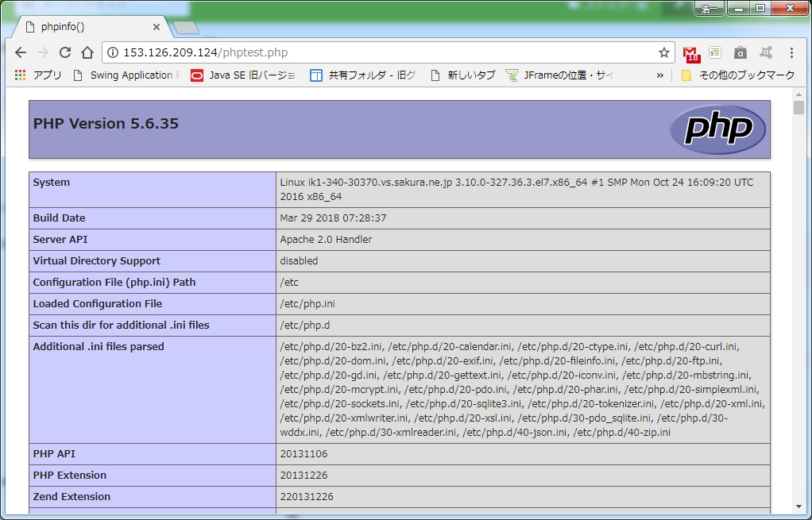Reload the phptest.php page
Viewport: 812px width, 520px height.
pos(65,52)
